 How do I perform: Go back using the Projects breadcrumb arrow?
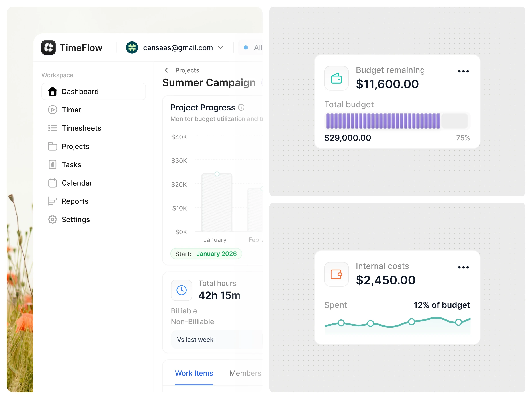[166, 70]
